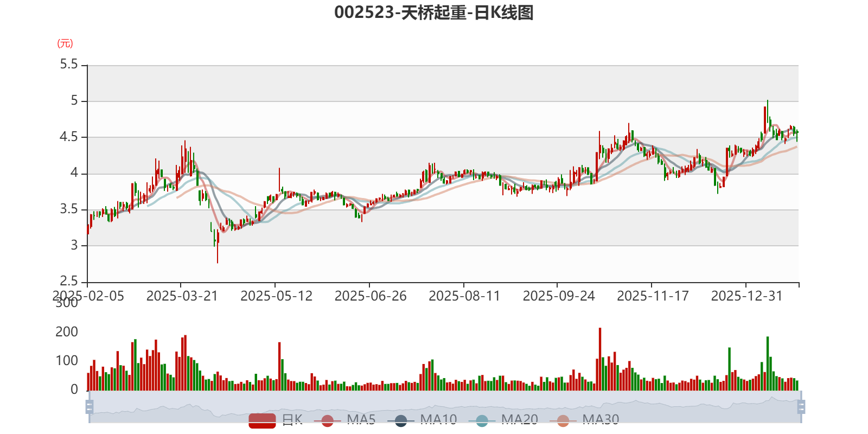
Task: Toggle the MA5 red legend marker
Action: 327,420
